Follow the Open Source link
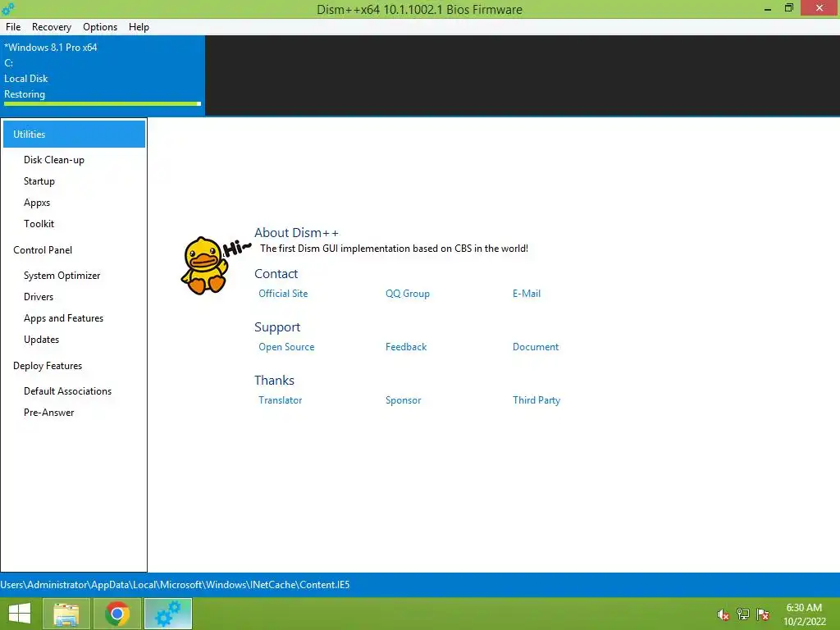 point(286,347)
